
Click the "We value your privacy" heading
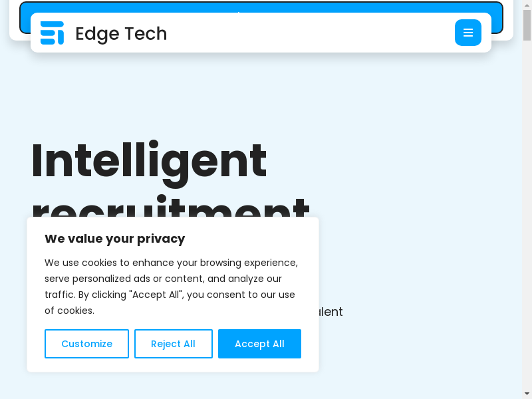point(114,239)
